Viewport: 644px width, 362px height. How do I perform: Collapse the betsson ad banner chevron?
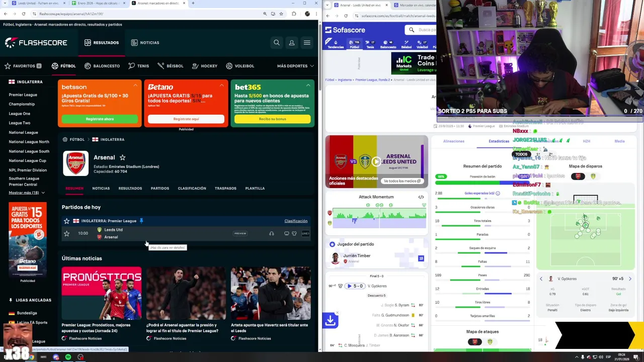tap(135, 85)
